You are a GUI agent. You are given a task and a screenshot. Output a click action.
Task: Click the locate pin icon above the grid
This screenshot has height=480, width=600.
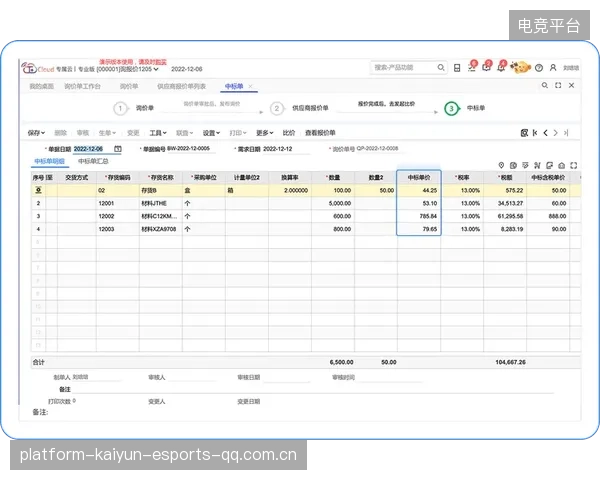(501, 165)
